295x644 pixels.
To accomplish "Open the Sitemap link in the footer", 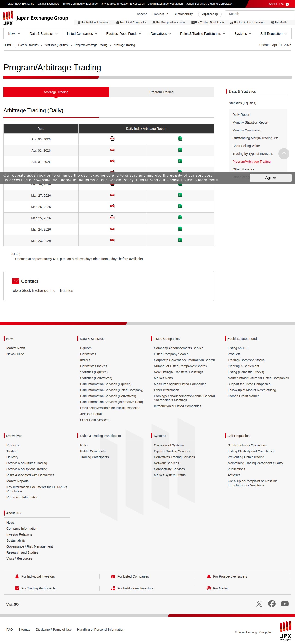I will coord(24,630).
